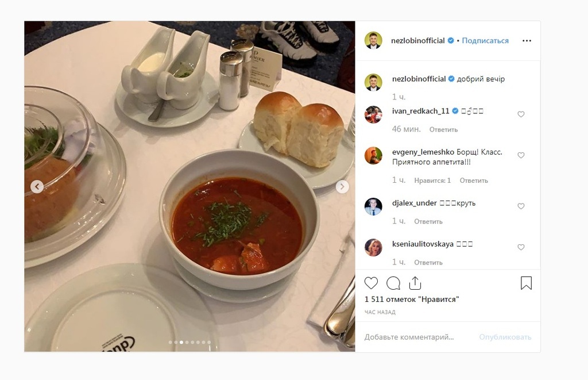The width and height of the screenshot is (588, 380).
Task: Reply to ivan_redkach_11's comment
Action: pos(443,129)
